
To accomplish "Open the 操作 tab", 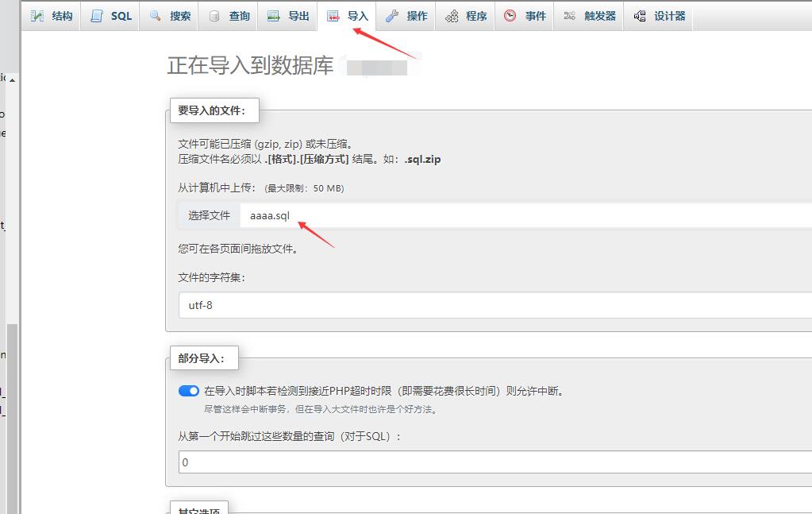I will pos(406,16).
